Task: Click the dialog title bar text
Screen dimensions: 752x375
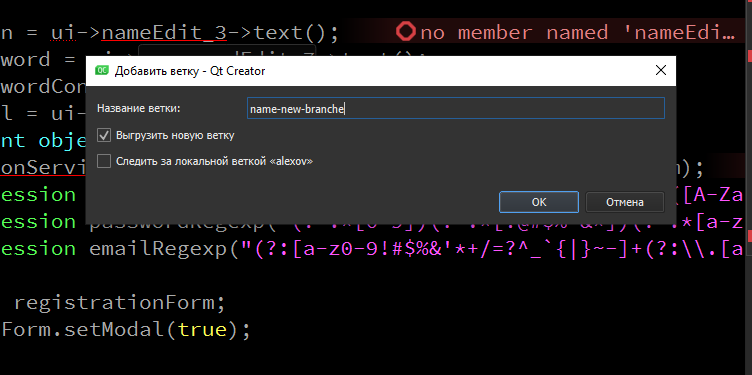Action: (x=190, y=71)
